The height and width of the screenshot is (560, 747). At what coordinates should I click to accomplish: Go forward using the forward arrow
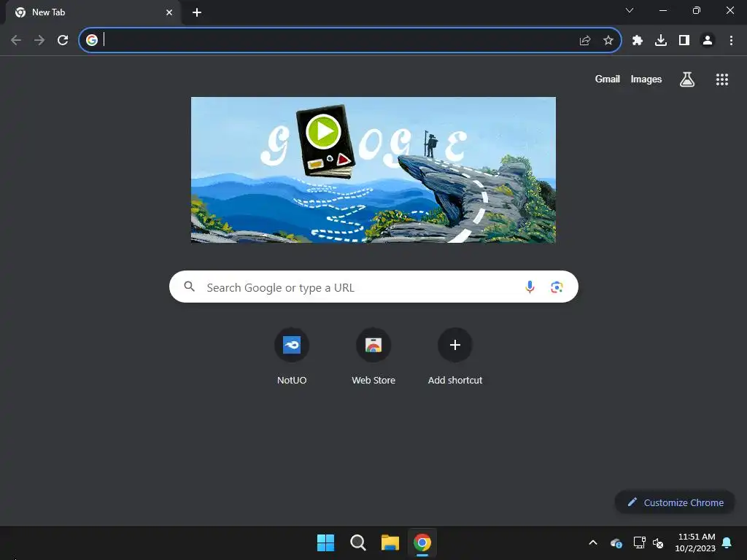(39, 40)
